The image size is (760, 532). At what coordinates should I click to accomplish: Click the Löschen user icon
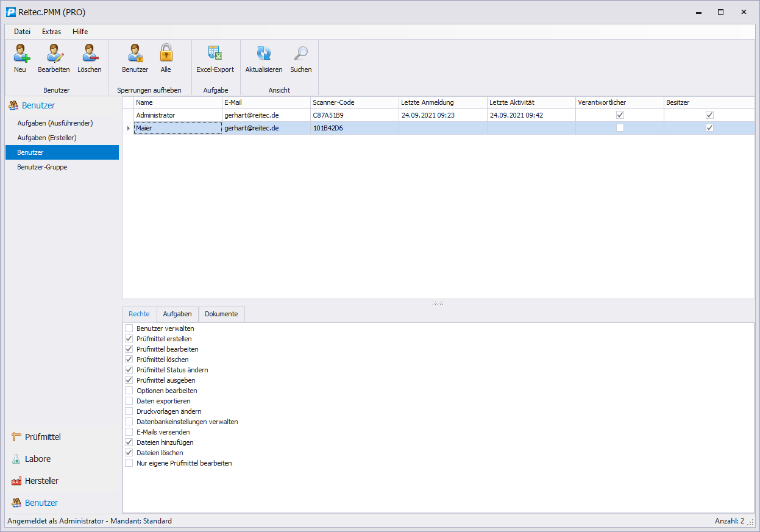[x=90, y=54]
